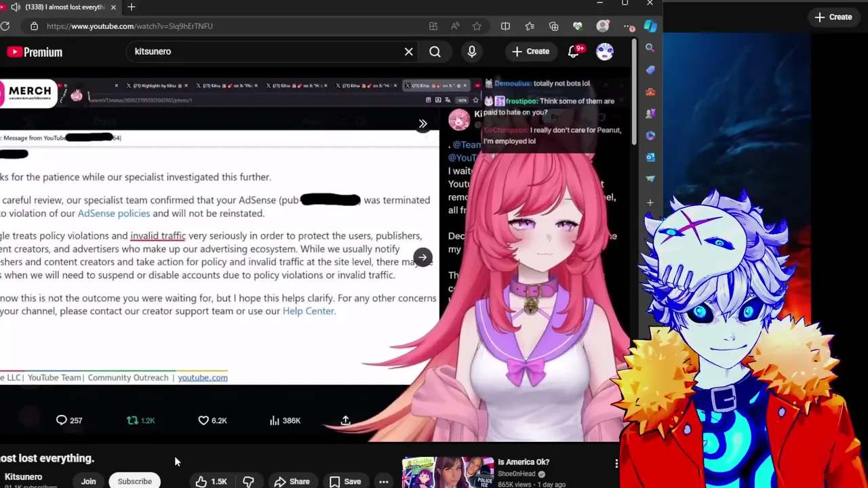
Task: Open the YouTube Create menu
Action: [x=531, y=52]
